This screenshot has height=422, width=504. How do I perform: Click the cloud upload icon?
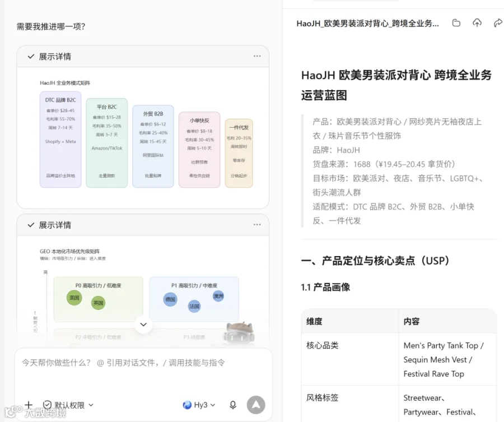pos(477,22)
